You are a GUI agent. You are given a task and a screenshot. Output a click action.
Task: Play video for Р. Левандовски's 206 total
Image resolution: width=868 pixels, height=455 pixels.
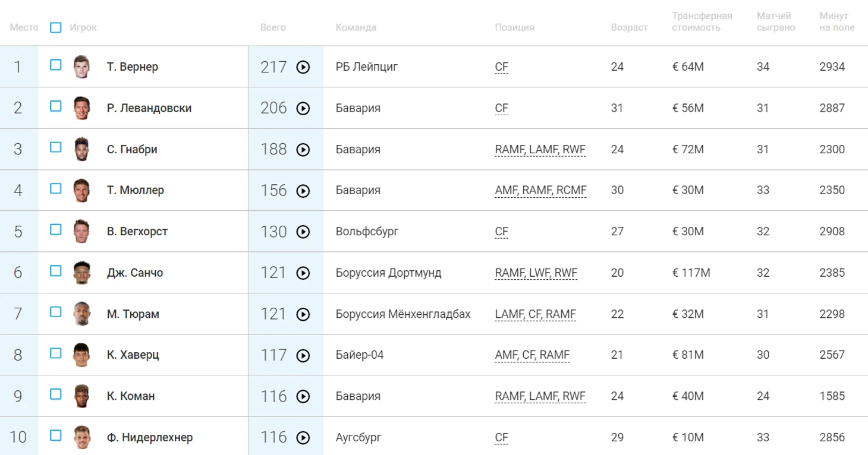point(303,109)
